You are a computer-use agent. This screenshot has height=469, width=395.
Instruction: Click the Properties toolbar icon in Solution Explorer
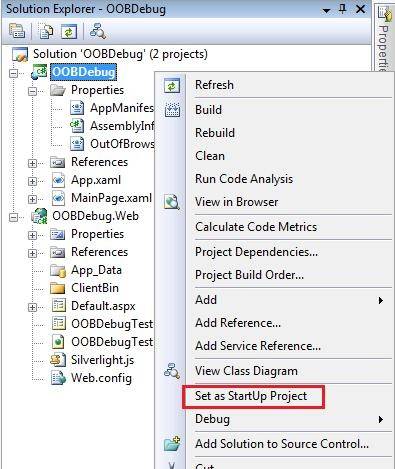[x=17, y=32]
